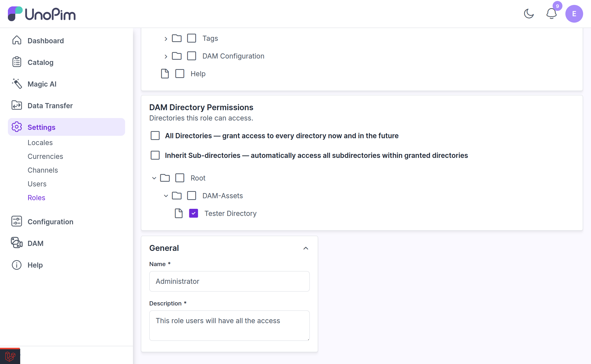This screenshot has width=591, height=364.
Task: Check the DAM Configuration permission checkbox
Action: coord(192,56)
